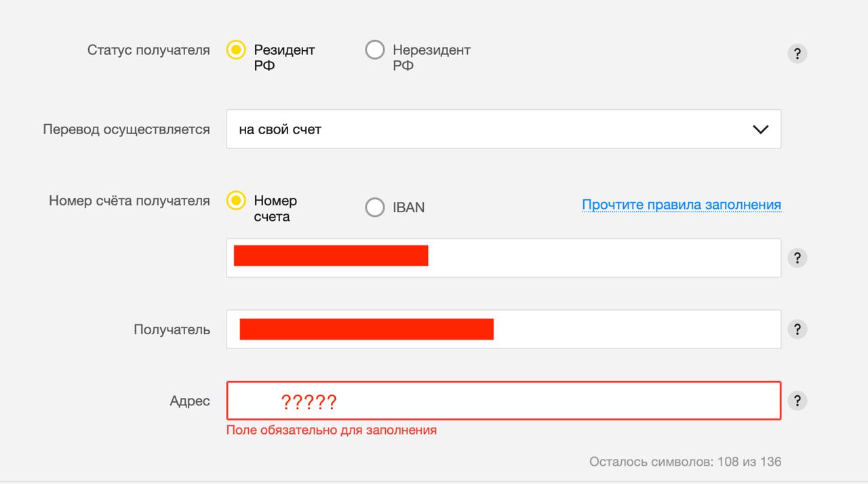The height and width of the screenshot is (484, 868).
Task: Click the chevron arrow of transfer dropdown
Action: coord(760,129)
